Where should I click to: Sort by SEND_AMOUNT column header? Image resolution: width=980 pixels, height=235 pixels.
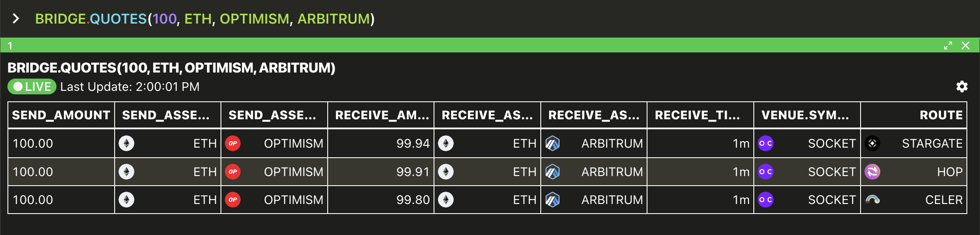(61, 115)
